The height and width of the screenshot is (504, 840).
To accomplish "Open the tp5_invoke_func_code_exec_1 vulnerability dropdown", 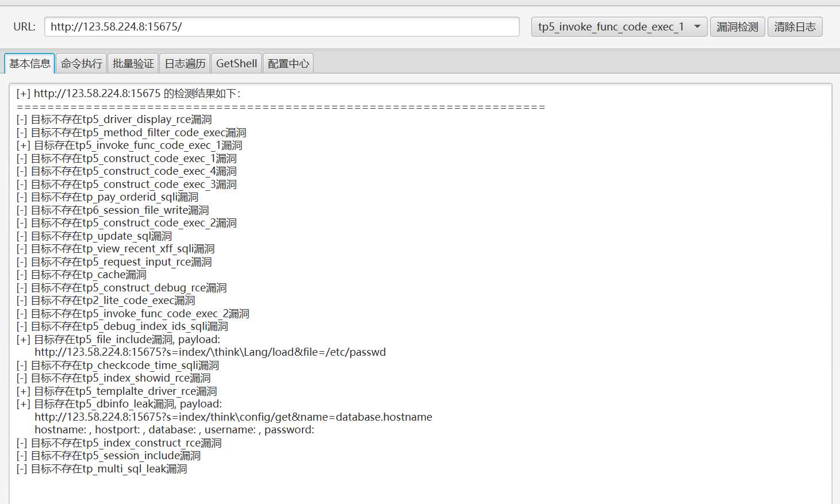I will [619, 27].
